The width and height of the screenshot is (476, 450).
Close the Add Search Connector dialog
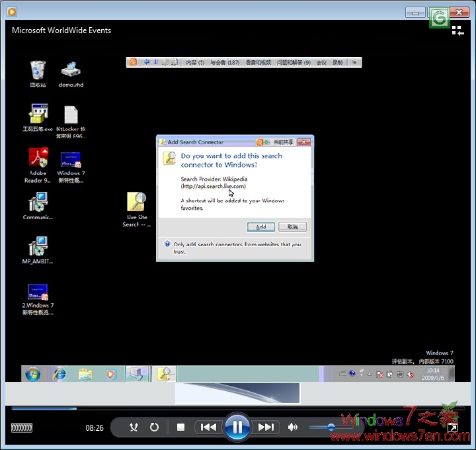click(304, 142)
